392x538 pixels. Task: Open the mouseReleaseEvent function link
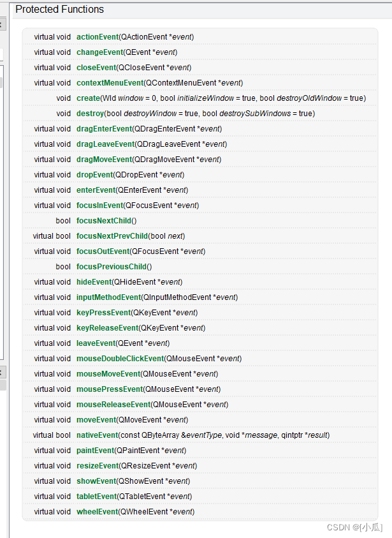point(113,405)
